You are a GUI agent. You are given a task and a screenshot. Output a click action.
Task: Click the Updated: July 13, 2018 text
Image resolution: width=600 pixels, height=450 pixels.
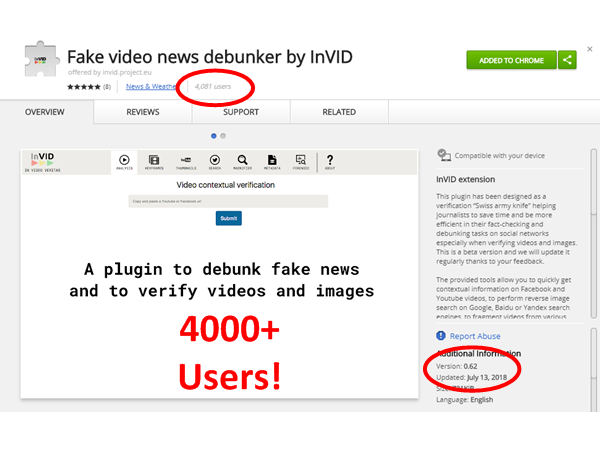coord(471,377)
